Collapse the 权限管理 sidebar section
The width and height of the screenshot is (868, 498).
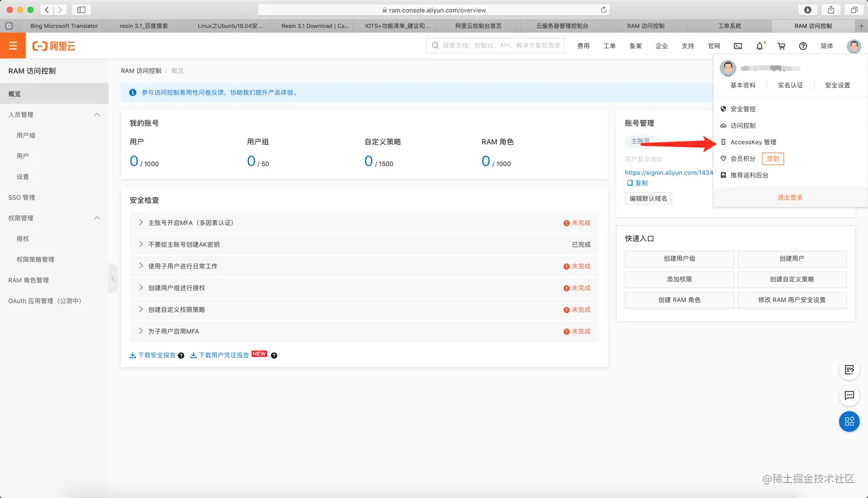(97, 218)
